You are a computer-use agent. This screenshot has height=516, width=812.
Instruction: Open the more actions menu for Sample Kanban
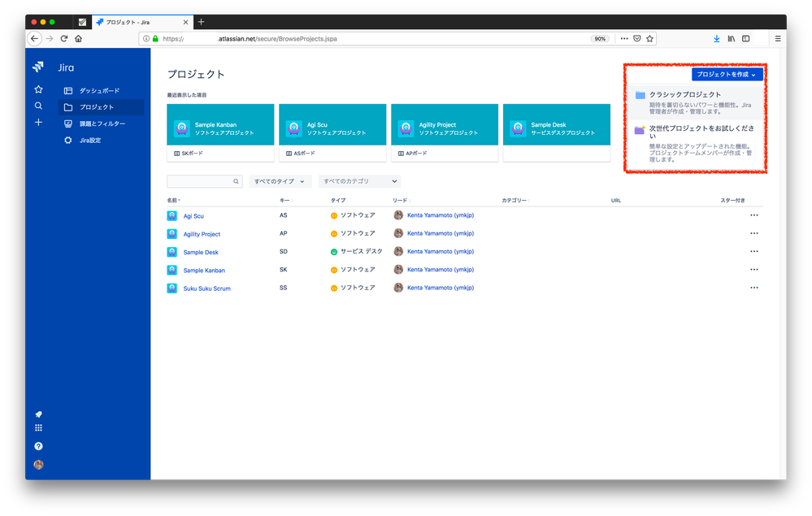coord(754,270)
